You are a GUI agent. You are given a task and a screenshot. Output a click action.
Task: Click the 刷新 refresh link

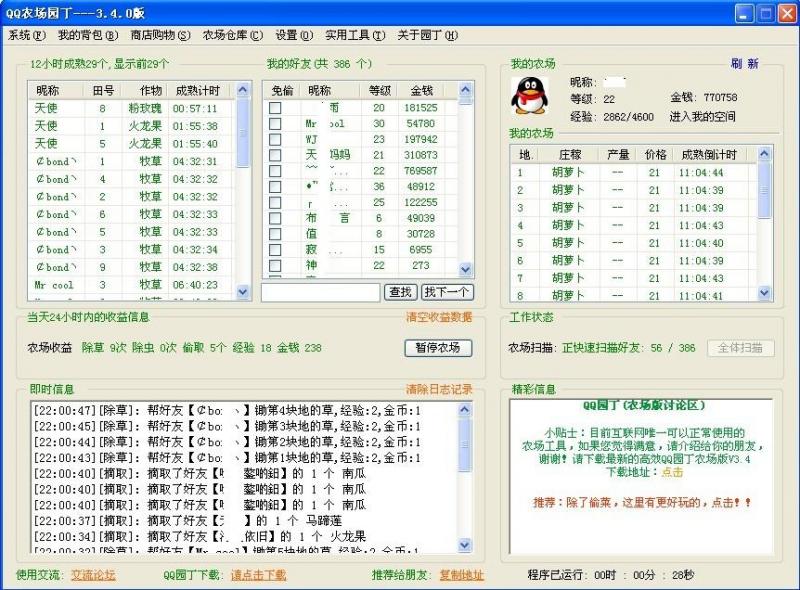[x=744, y=64]
